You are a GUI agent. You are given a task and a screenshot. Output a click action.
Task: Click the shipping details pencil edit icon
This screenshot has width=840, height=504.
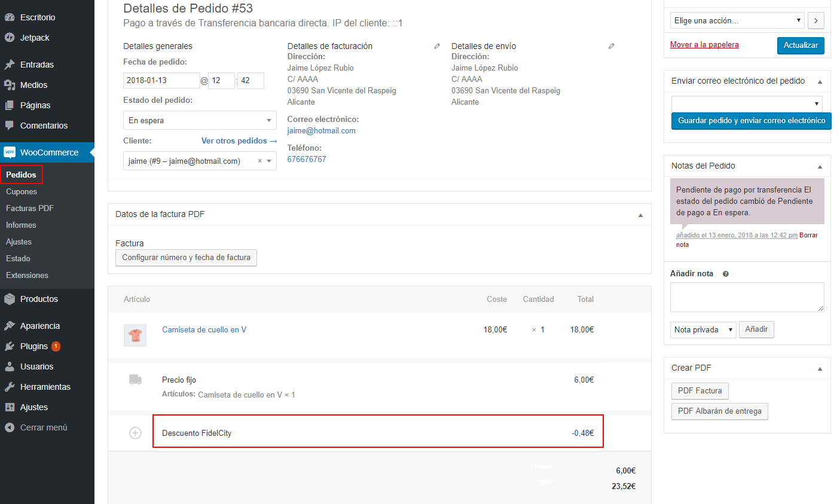click(x=611, y=46)
